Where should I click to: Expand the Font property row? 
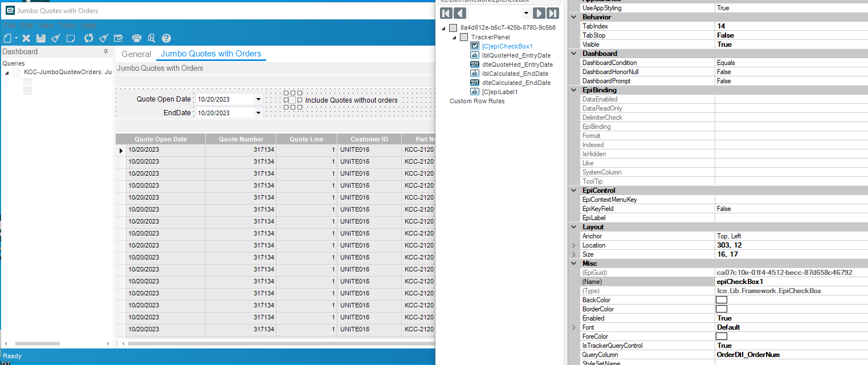[573, 327]
